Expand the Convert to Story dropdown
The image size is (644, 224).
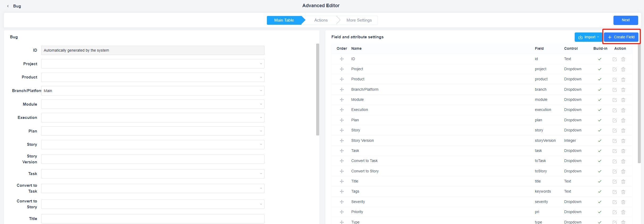(x=153, y=204)
